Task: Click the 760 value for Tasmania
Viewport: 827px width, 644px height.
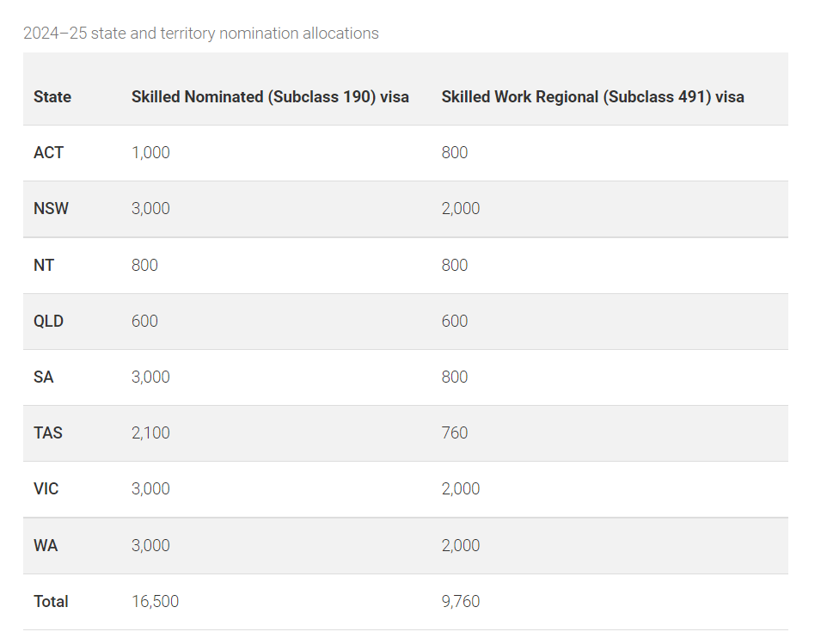Action: pyautogui.click(x=455, y=433)
